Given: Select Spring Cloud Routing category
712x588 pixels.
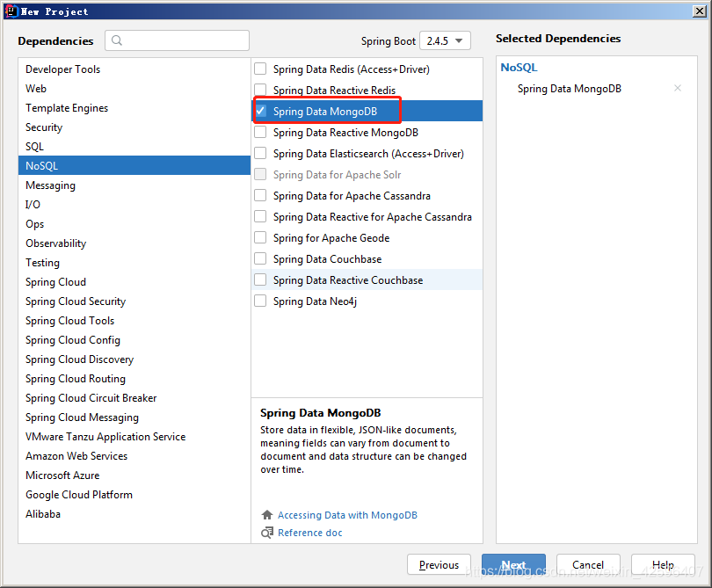Looking at the screenshot, I should (x=134, y=379).
